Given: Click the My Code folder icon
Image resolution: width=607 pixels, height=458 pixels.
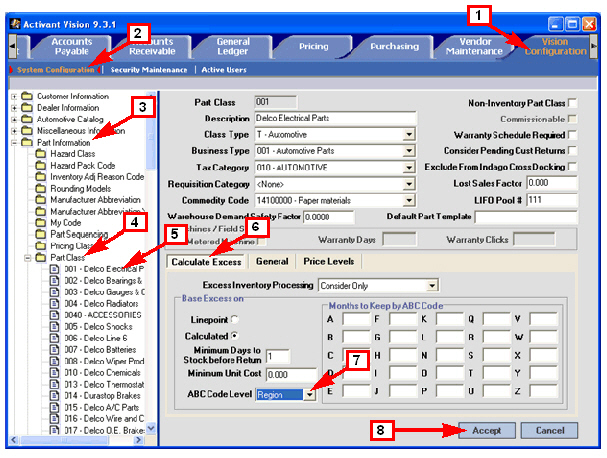Looking at the screenshot, I should [x=41, y=223].
